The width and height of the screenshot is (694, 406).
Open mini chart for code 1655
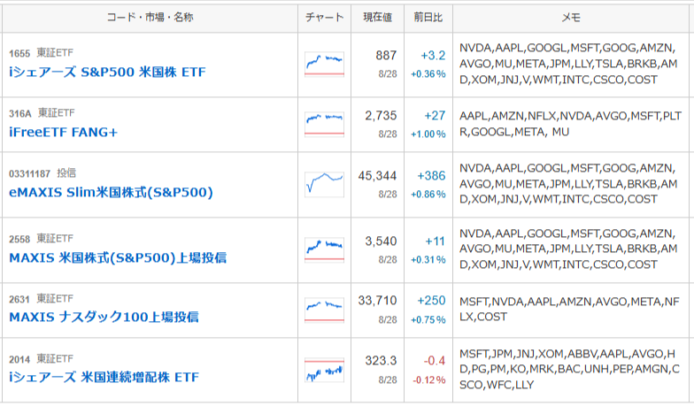(x=324, y=65)
